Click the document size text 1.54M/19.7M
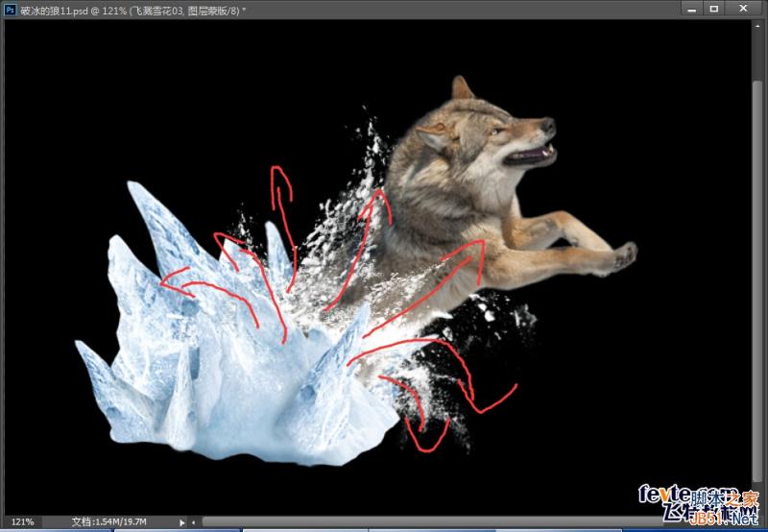Viewport: 768px width, 532px height. pyautogui.click(x=108, y=522)
